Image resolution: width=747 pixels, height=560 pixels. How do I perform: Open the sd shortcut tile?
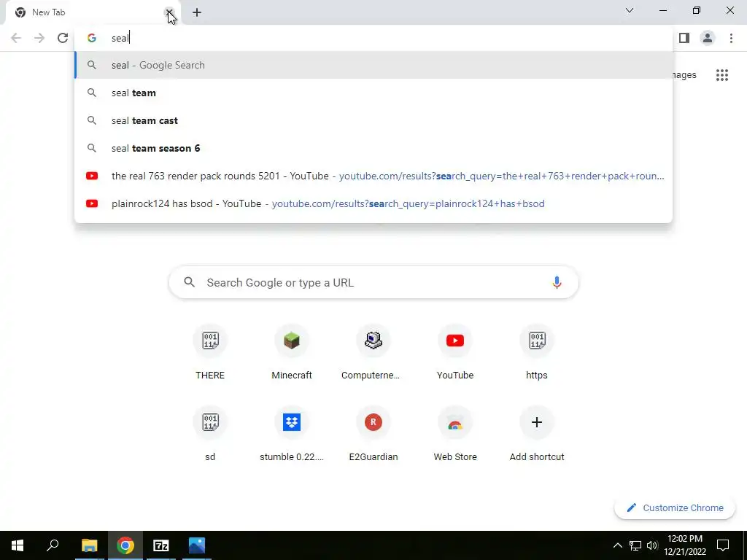[210, 435]
